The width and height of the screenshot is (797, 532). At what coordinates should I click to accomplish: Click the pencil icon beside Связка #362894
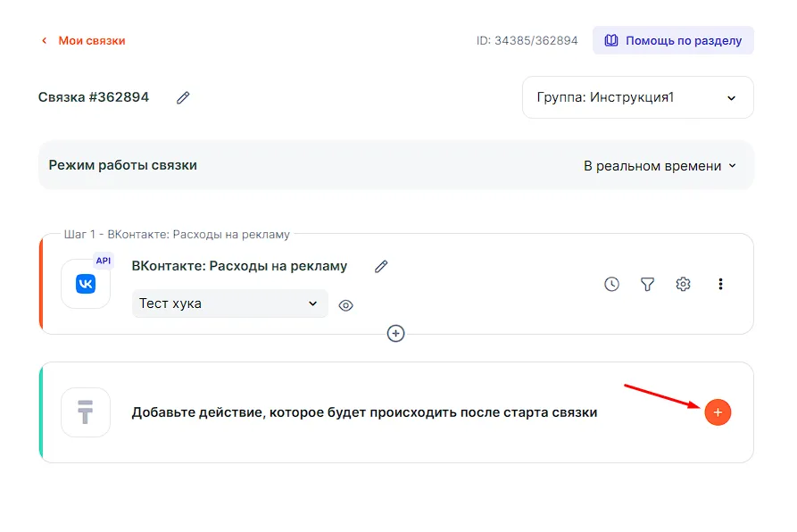(183, 97)
